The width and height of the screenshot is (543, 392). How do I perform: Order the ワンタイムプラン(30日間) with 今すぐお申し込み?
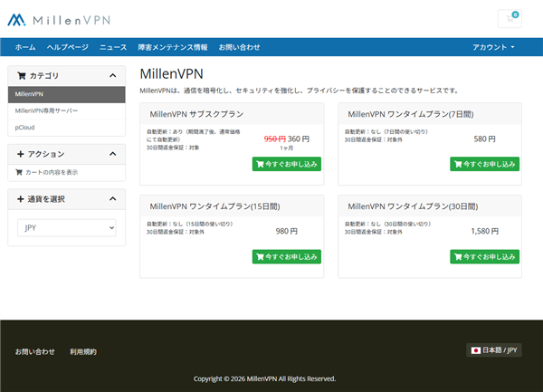click(x=484, y=256)
